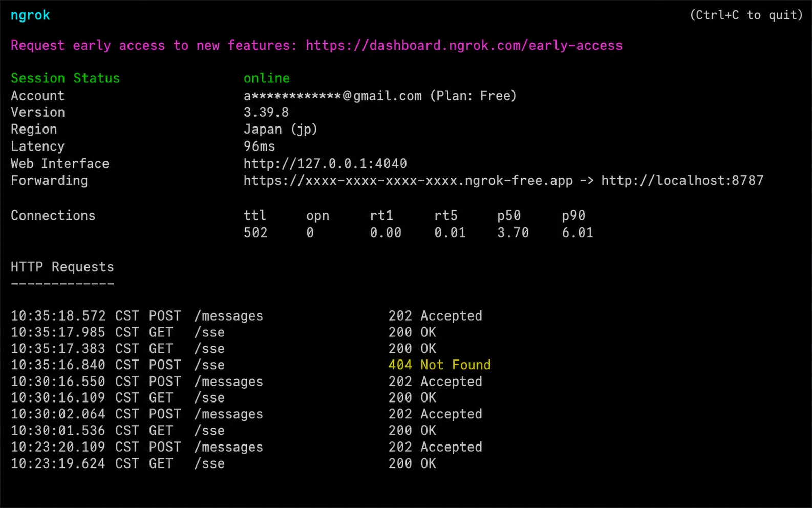Click the version number 3.39.8
The width and height of the screenshot is (812, 508).
pyautogui.click(x=266, y=112)
